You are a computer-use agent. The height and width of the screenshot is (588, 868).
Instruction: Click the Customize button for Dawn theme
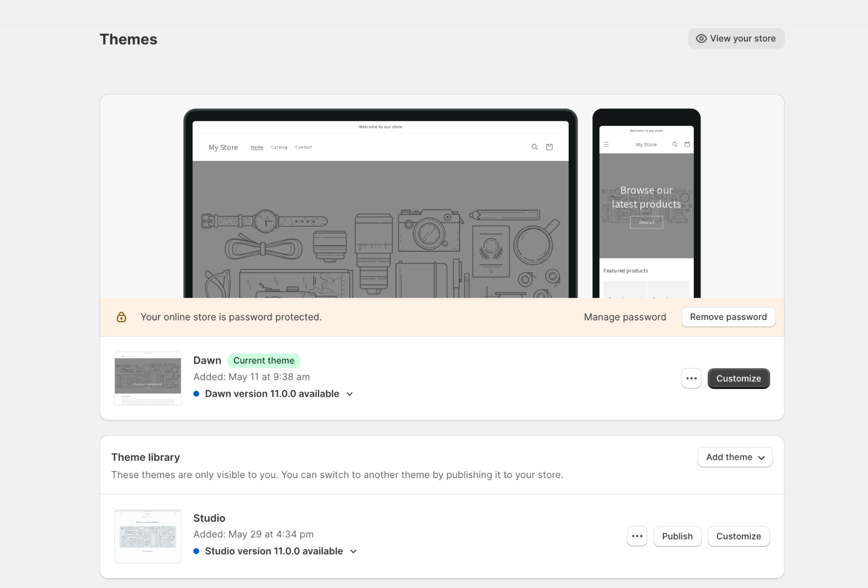738,378
